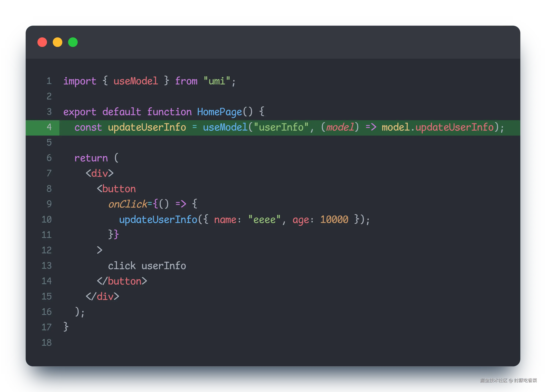Click line number 10 in gutter
Image resolution: width=546 pixels, height=392 pixels.
click(x=47, y=219)
